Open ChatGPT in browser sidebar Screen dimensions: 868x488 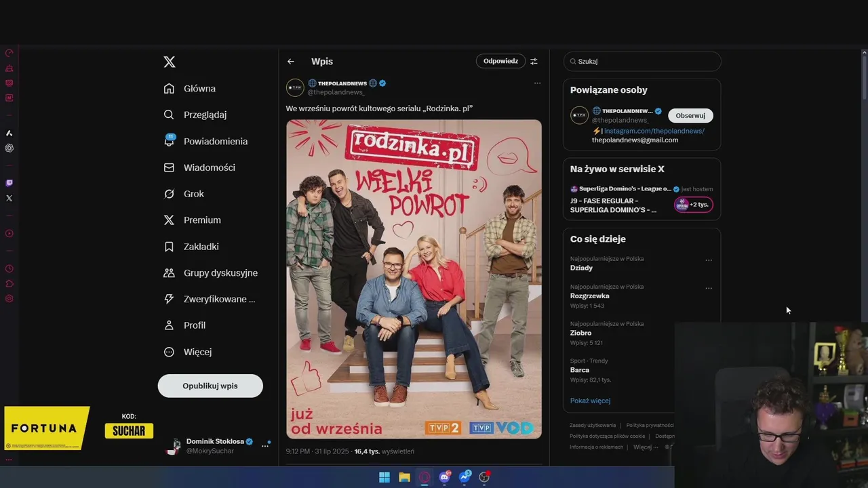(x=9, y=148)
